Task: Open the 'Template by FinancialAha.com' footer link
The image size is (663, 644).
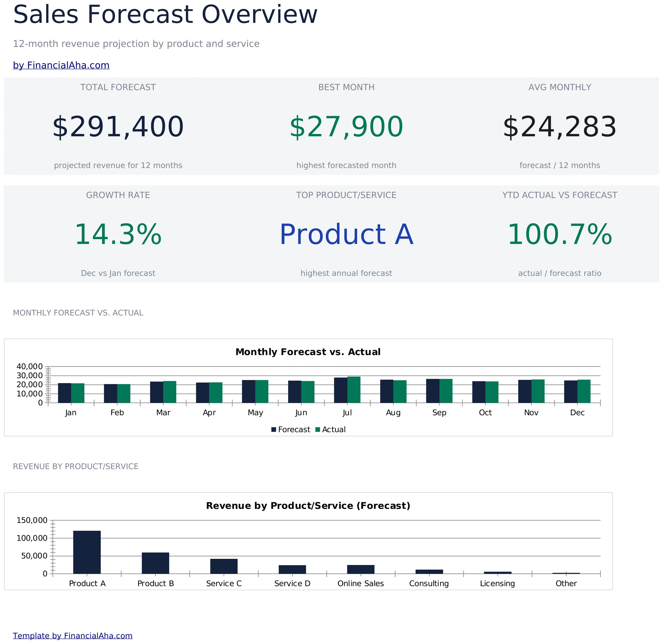Action: 73,635
